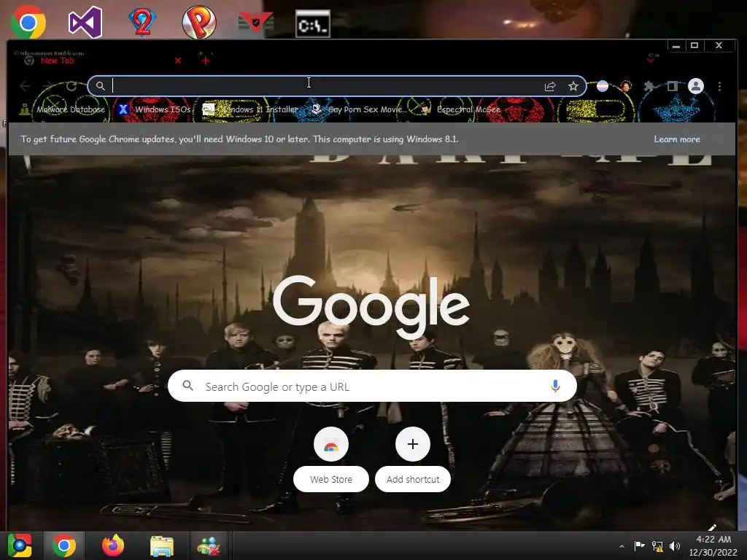747x560 pixels.
Task: Click the back navigation arrow
Action: [x=25, y=86]
